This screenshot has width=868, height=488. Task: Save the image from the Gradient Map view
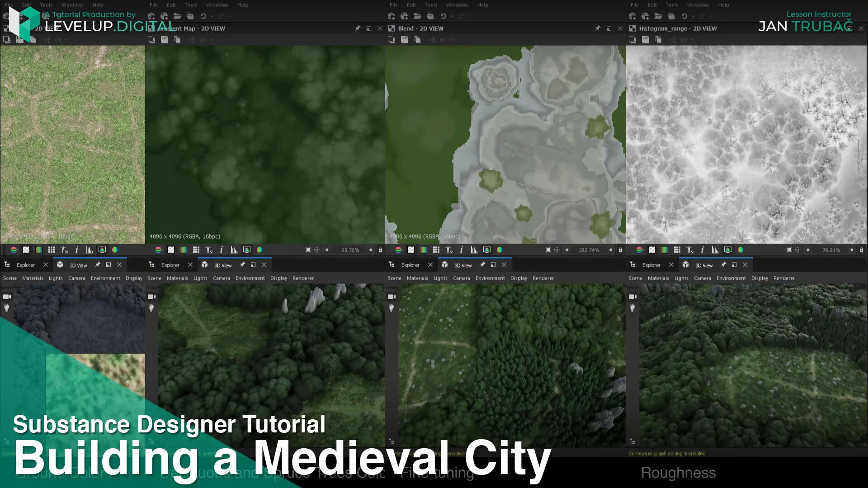click(x=164, y=40)
